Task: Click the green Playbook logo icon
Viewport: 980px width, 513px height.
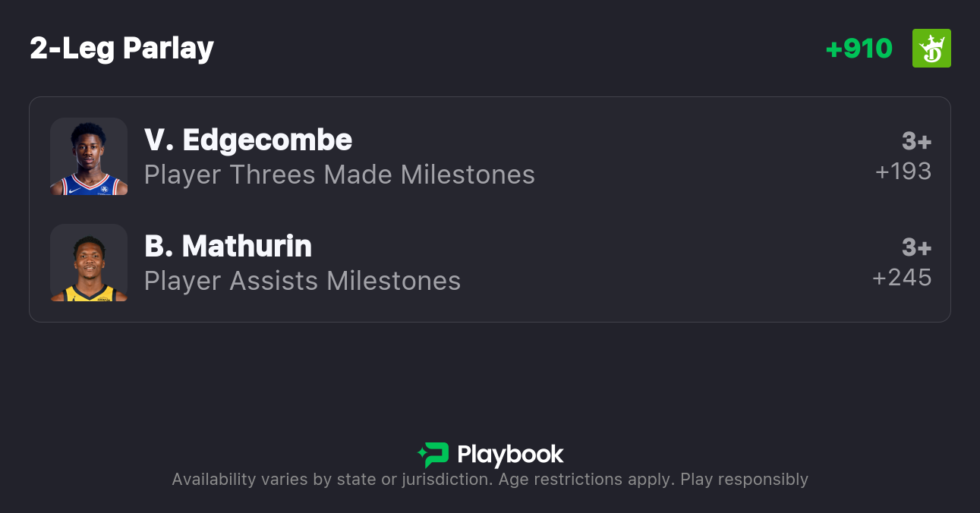Action: [x=433, y=455]
